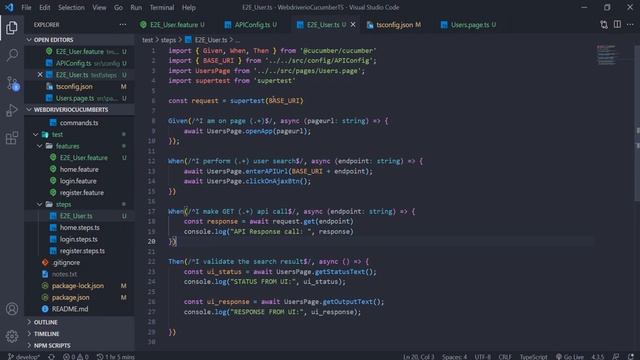
Task: Click the Ln 20, Col 3 status entry
Action: [419, 356]
